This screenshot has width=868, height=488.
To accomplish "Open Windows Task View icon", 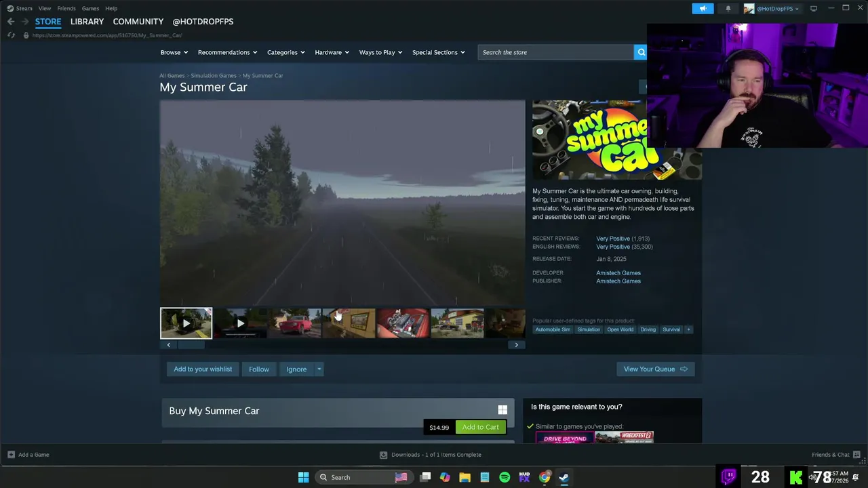I will [x=425, y=477].
